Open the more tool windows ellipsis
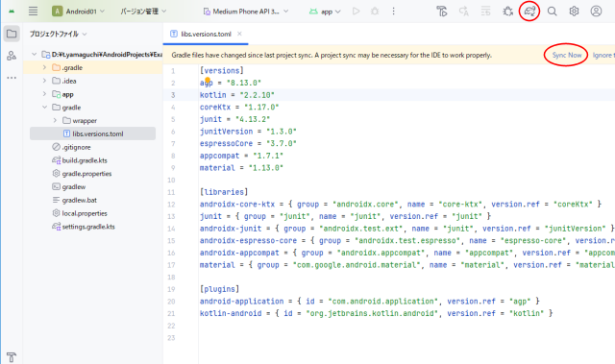The image size is (615, 364). (12, 78)
